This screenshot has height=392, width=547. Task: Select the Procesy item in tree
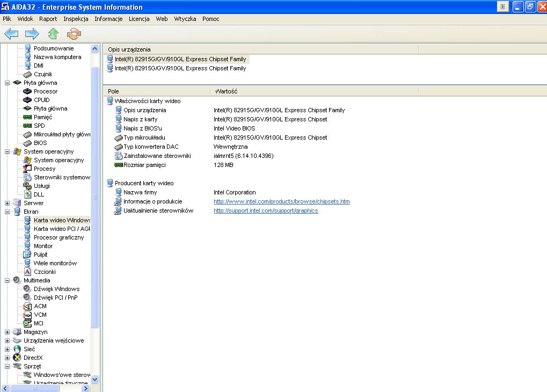click(x=44, y=169)
